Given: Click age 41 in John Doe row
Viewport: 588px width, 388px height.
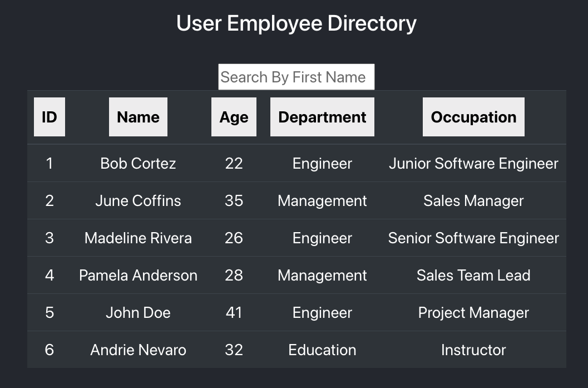Looking at the screenshot, I should [x=234, y=313].
